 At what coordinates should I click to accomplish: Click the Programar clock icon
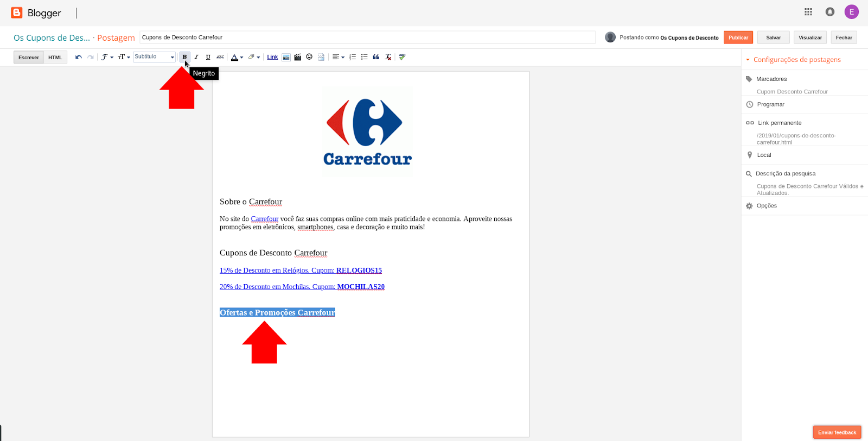pos(750,104)
